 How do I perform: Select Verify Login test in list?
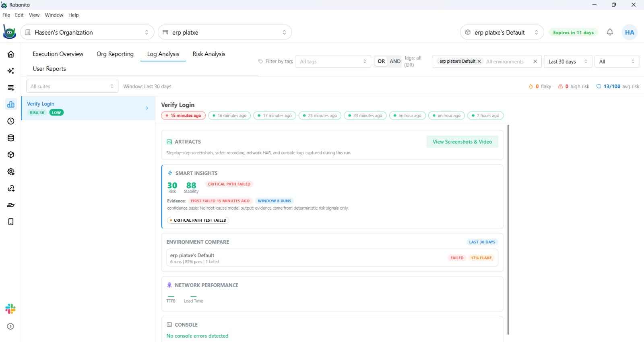click(88, 108)
